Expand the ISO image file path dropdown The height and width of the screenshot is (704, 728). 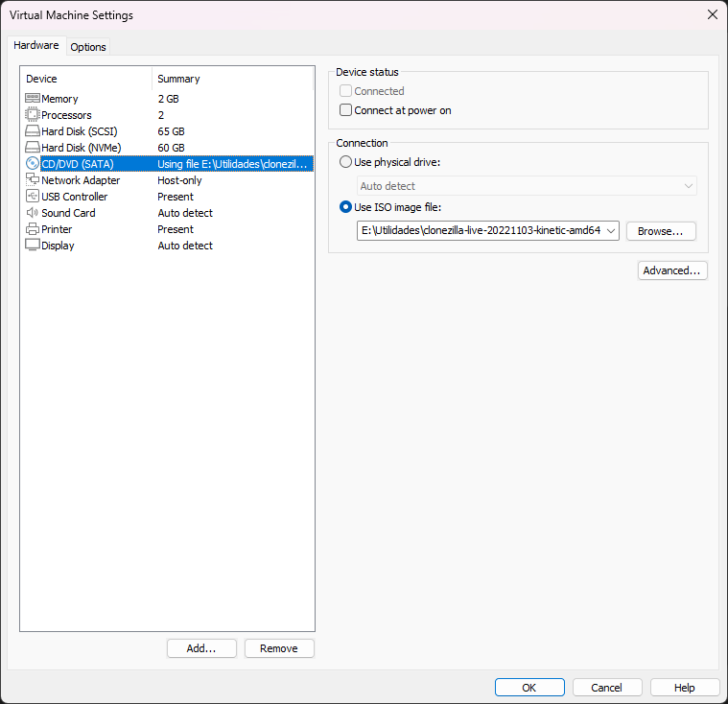coord(611,231)
